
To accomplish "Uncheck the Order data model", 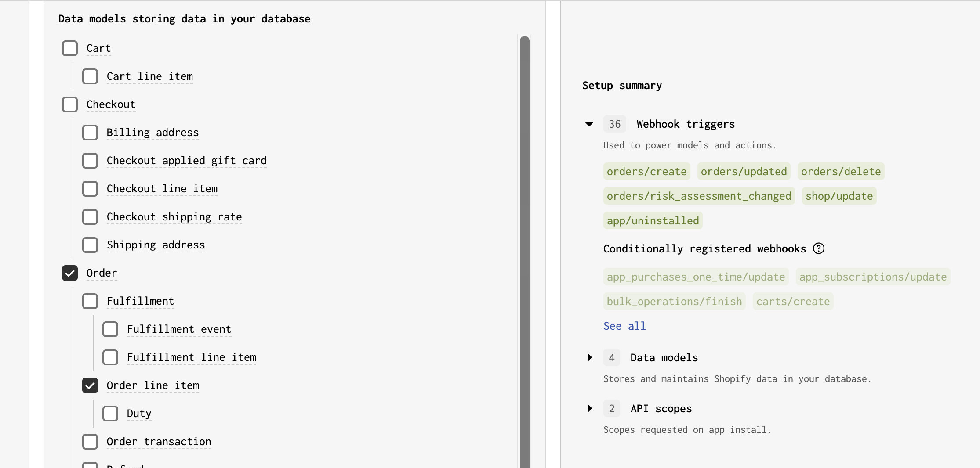I will (70, 273).
